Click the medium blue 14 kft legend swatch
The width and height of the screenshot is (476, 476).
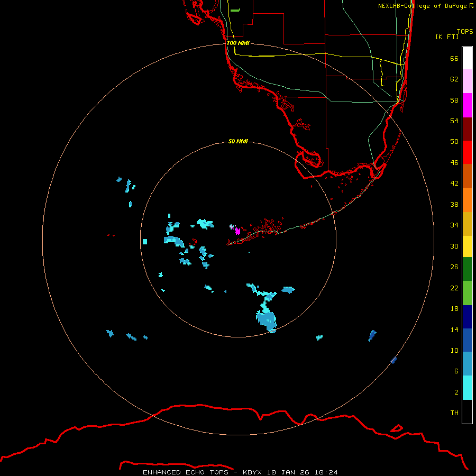pyautogui.click(x=467, y=340)
